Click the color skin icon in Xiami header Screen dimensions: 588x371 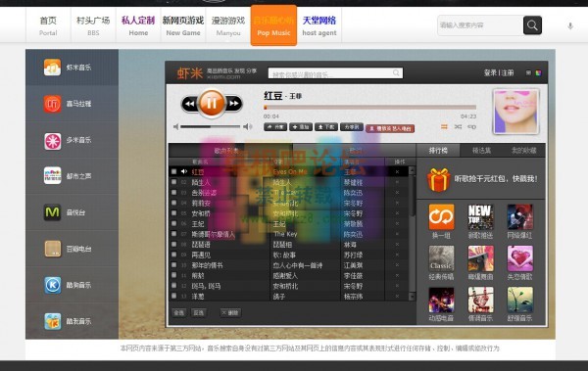[x=538, y=73]
